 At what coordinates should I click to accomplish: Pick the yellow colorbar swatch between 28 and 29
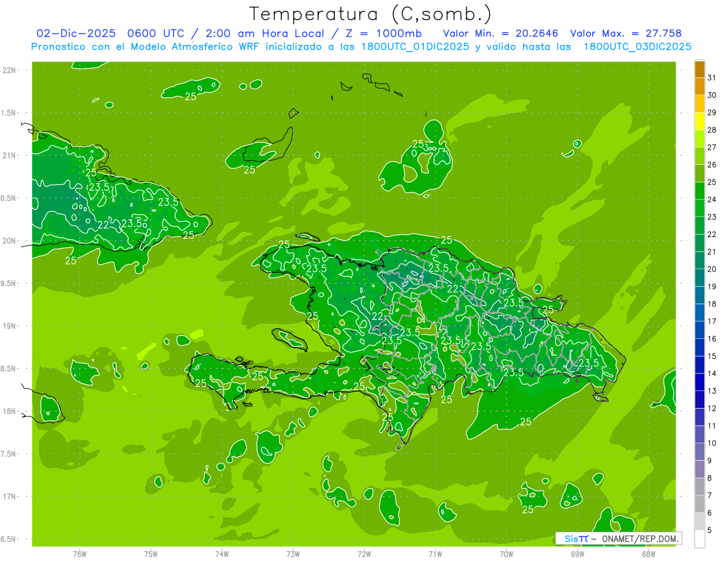[x=699, y=121]
